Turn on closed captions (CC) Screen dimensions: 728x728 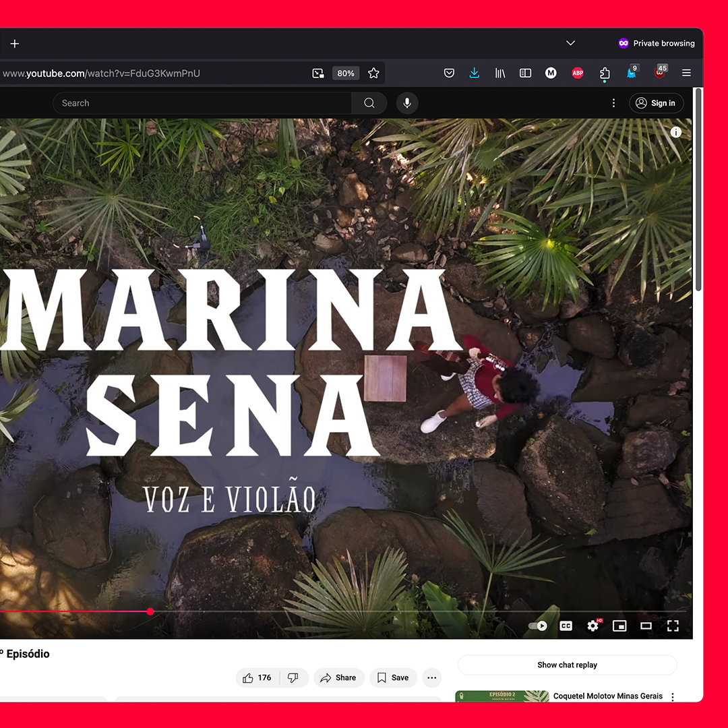(x=566, y=626)
